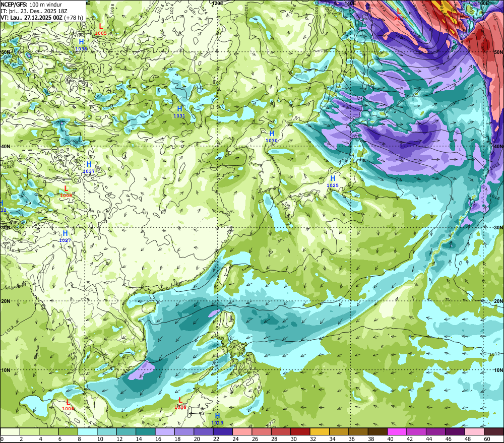Click the 30N label on the left edge

[6, 228]
